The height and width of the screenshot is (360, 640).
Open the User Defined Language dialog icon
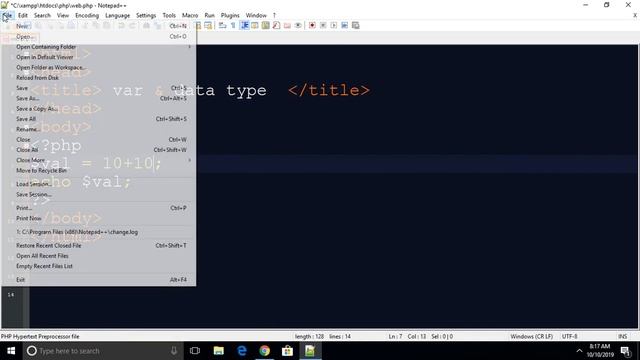coord(255,25)
